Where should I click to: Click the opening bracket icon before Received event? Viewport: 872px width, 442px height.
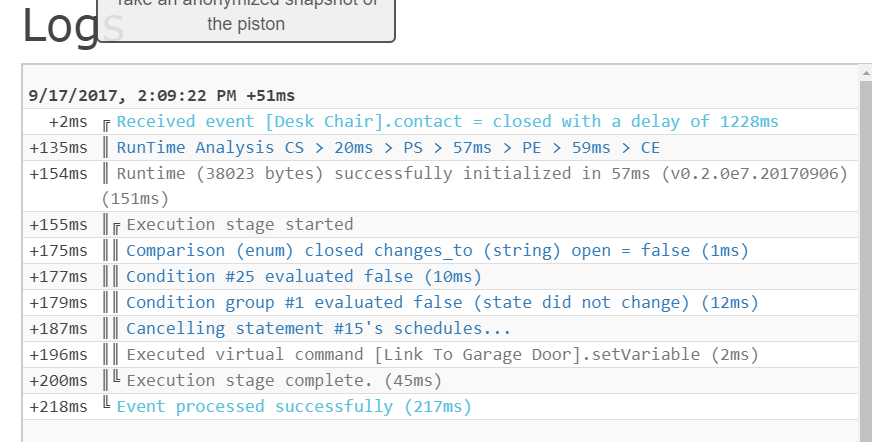[107, 125]
